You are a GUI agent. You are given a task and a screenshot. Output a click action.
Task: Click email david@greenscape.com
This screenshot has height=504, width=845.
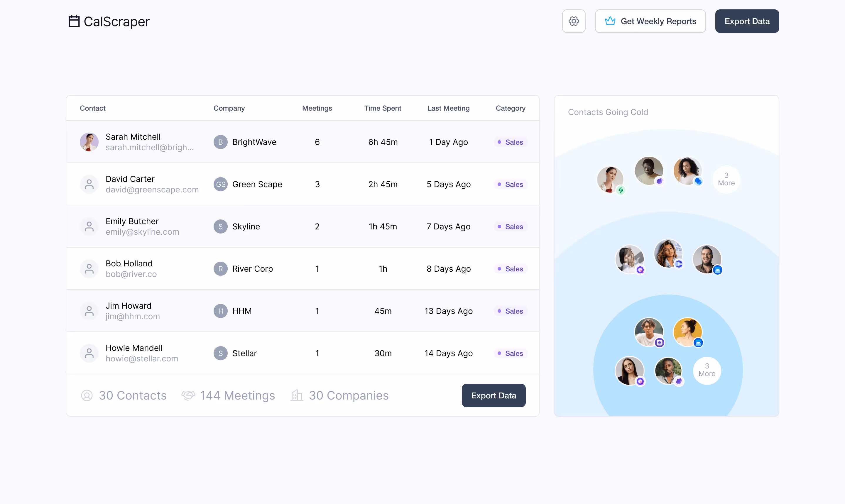click(152, 190)
